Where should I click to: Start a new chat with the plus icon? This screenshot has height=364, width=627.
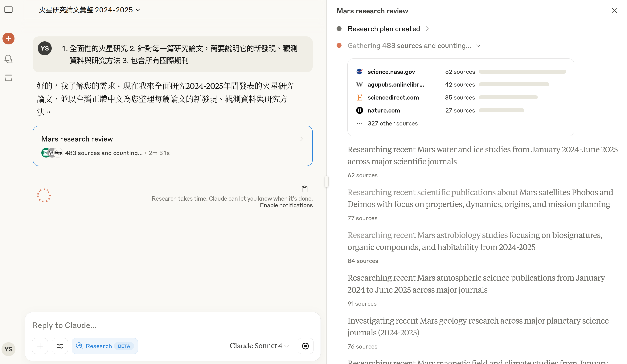(8, 39)
